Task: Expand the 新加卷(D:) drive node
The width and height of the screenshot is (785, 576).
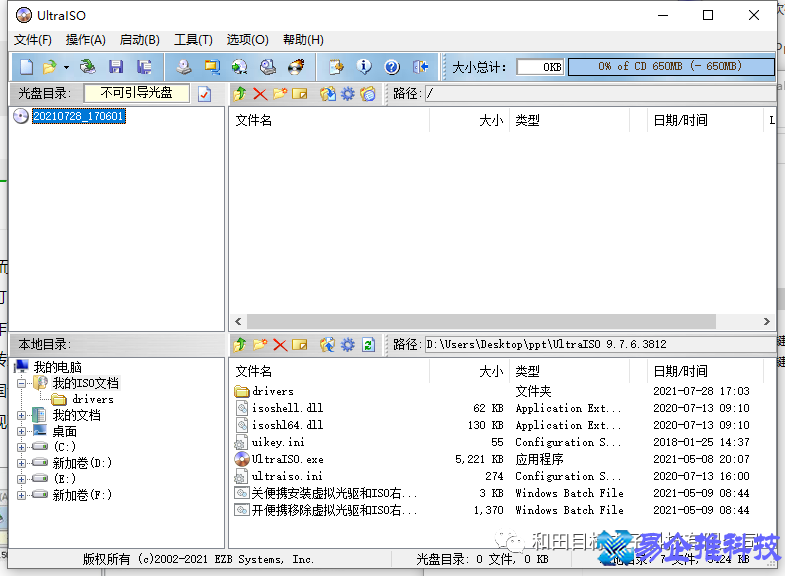Action: point(22,463)
